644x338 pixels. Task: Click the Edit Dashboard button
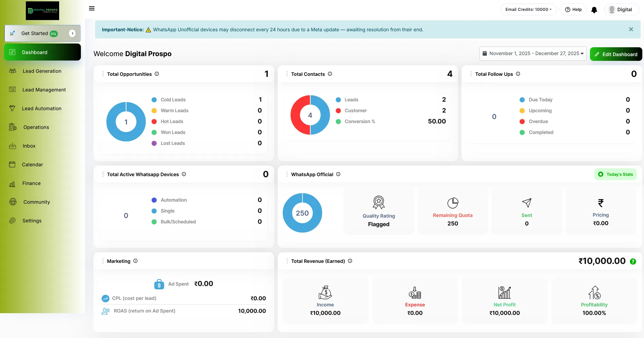coord(616,54)
